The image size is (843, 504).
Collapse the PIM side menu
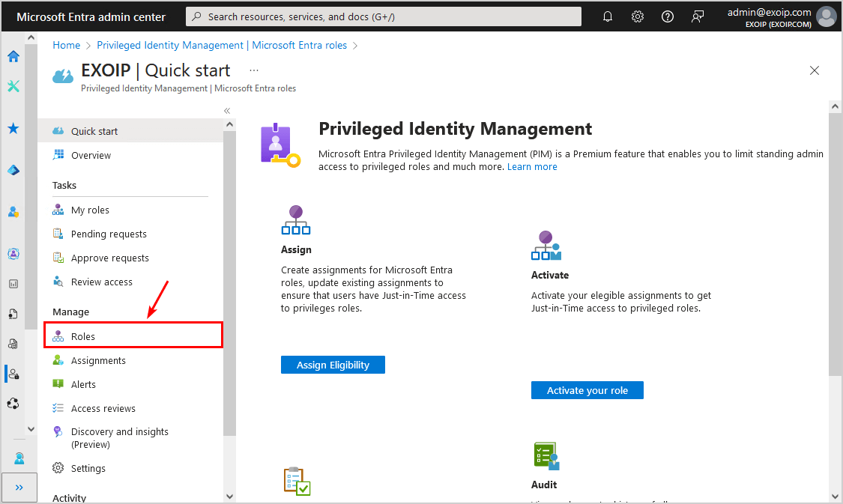[227, 110]
